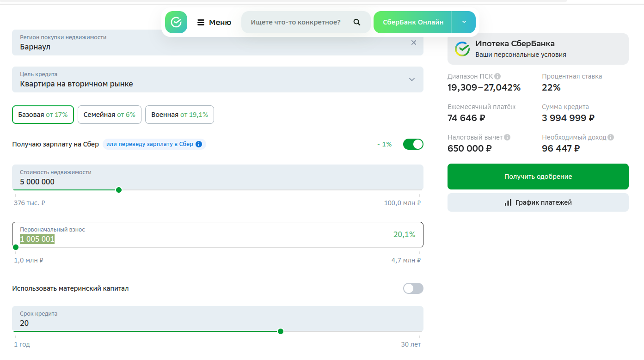The width and height of the screenshot is (644, 360).
Task: Click Ипотека СберБанка logo icon
Action: coord(462,49)
